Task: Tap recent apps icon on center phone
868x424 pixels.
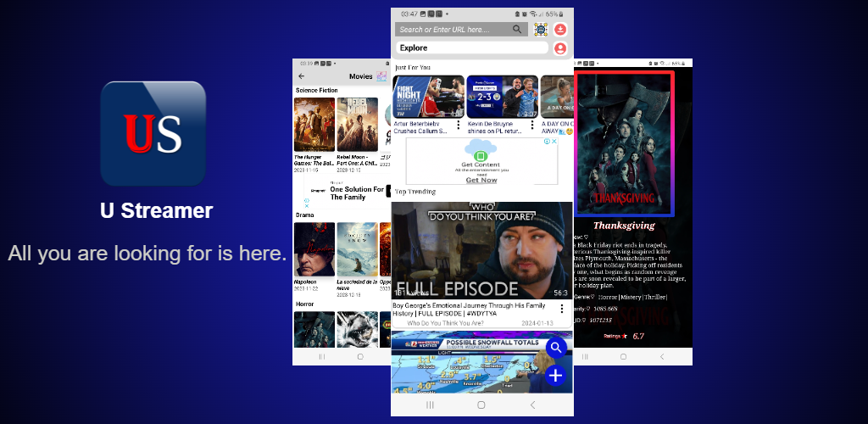Action: coord(430,405)
